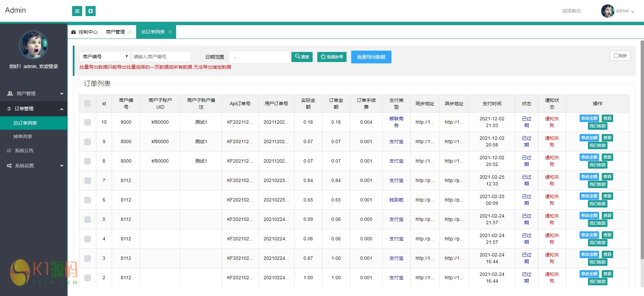The image size is (644, 296).
Task: Close the 商户管理 tab
Action: 130,32
